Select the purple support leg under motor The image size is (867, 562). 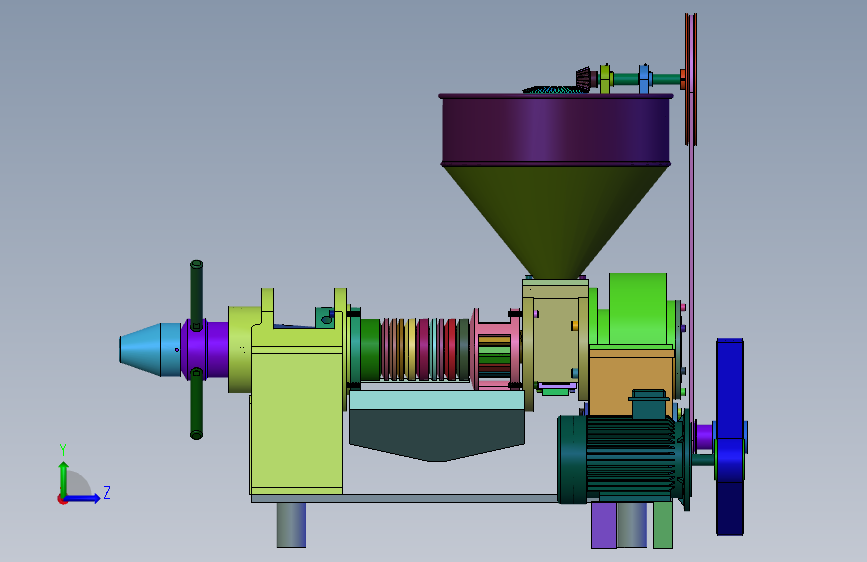click(604, 525)
